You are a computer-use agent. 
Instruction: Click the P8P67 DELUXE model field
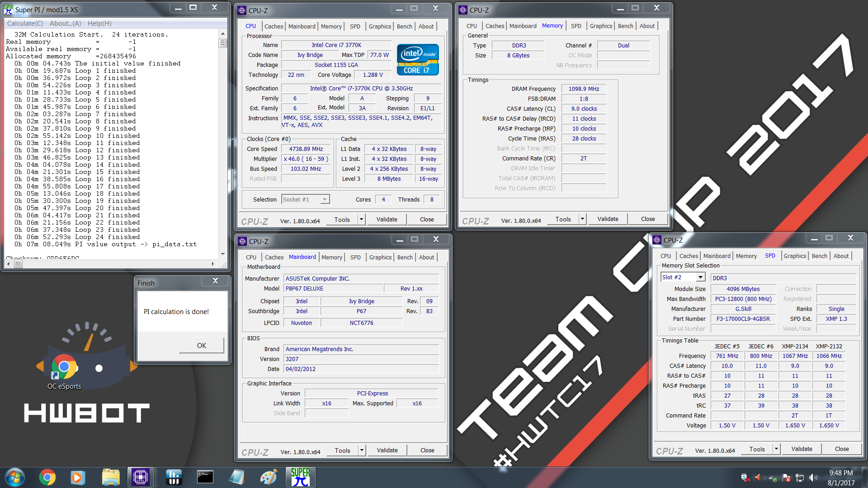(x=333, y=288)
